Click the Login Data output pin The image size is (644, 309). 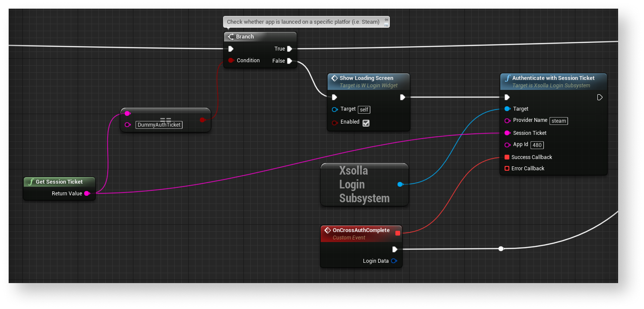[x=393, y=261]
